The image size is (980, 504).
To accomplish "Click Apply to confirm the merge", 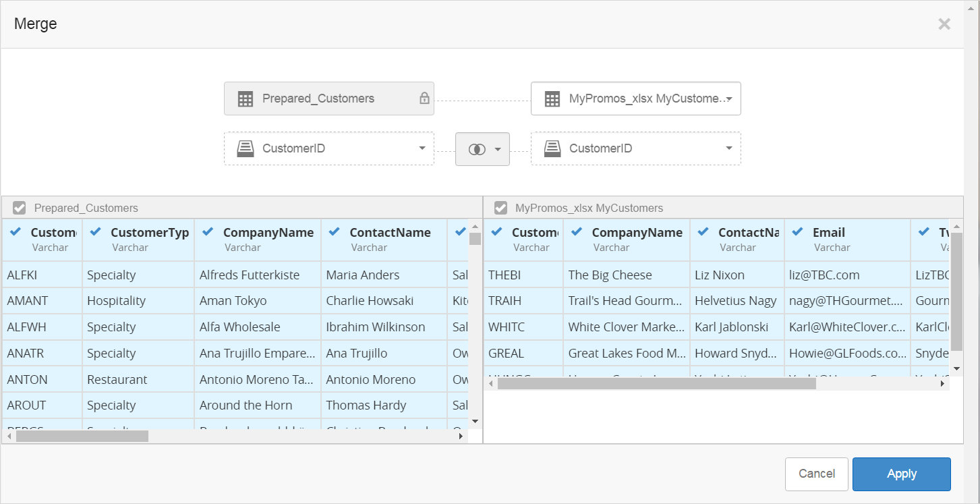I will (901, 474).
